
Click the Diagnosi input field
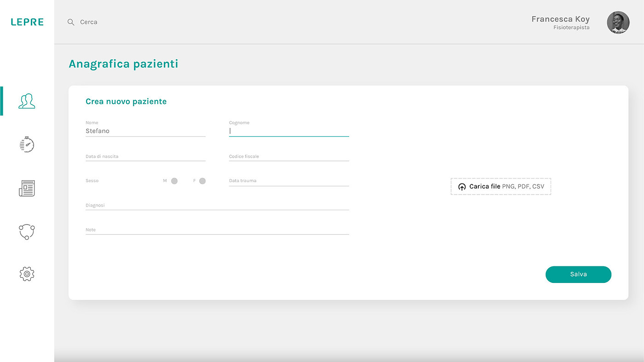tap(217, 205)
